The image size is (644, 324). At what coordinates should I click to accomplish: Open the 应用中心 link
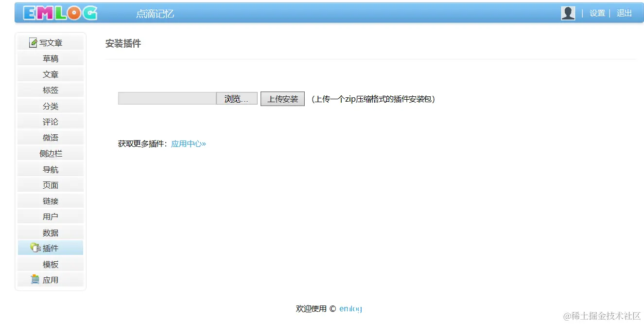(188, 144)
